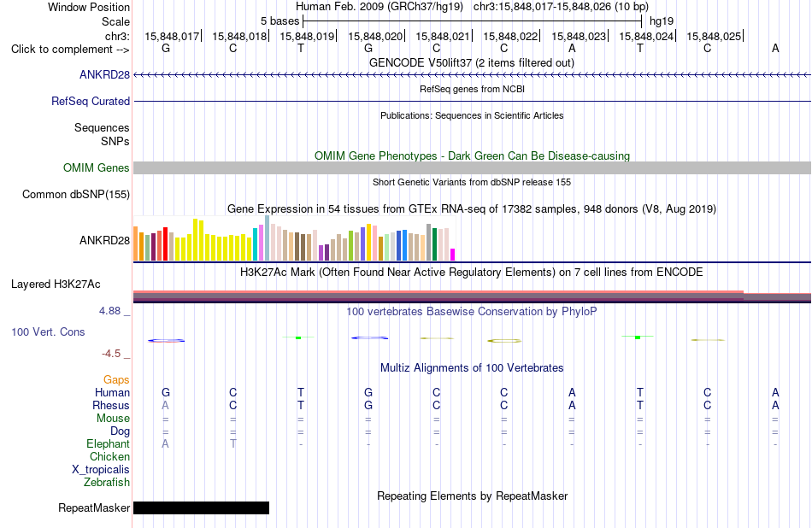The height and width of the screenshot is (528, 812).
Task: Click the chr3: ruler label
Action: [117, 36]
